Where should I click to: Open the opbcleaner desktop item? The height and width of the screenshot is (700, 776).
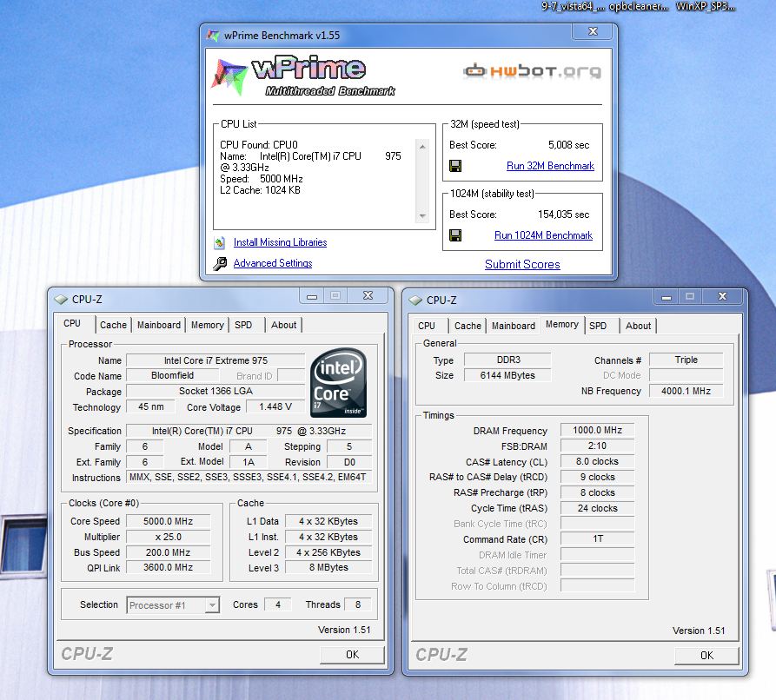coord(639,6)
